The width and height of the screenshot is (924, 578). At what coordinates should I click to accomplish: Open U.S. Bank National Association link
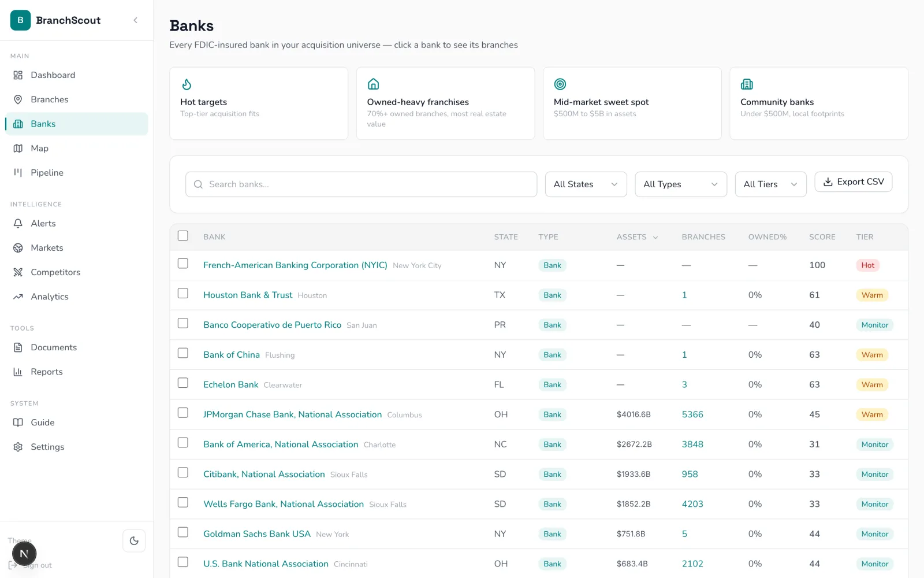(x=266, y=564)
